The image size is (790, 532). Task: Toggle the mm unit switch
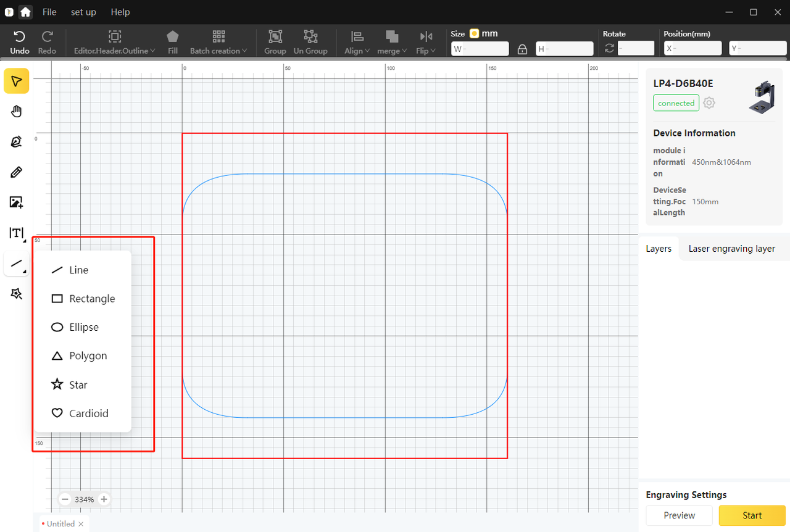coord(474,33)
